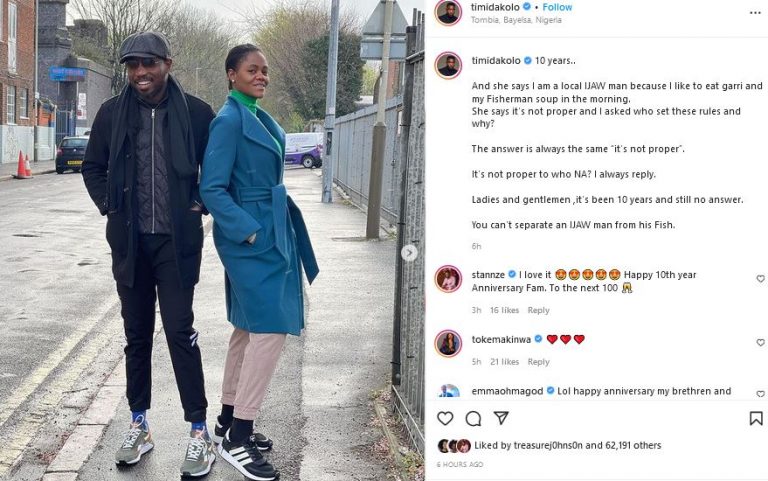Reply to stannze's comment
The width and height of the screenshot is (768, 481).
coord(538,310)
